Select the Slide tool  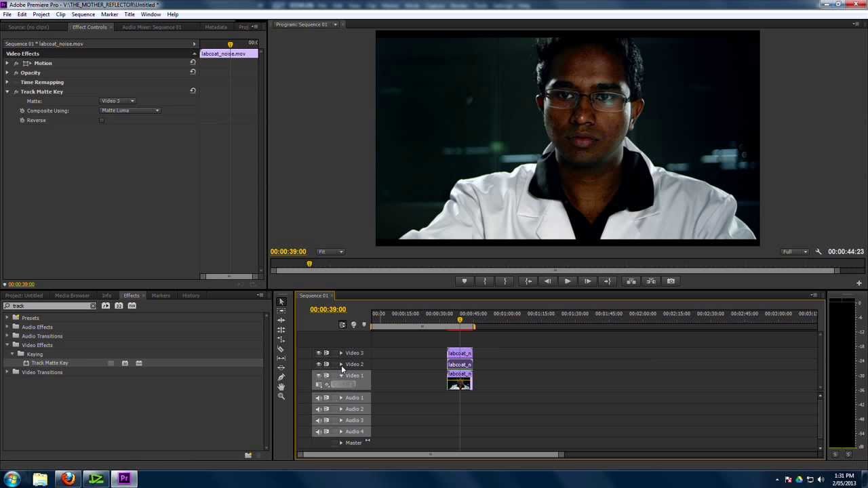(281, 368)
